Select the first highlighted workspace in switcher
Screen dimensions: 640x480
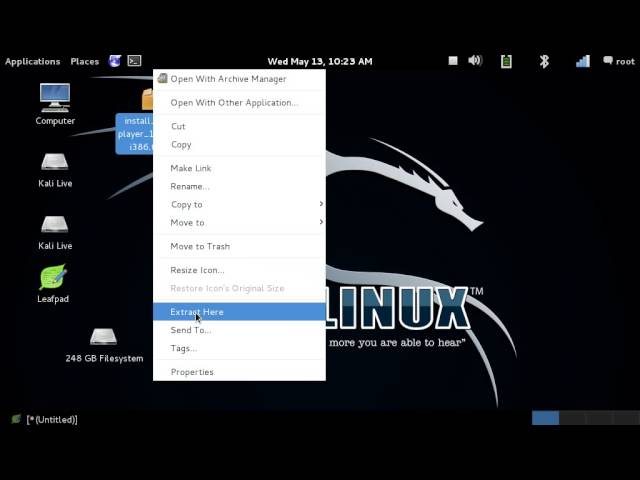pos(545,418)
